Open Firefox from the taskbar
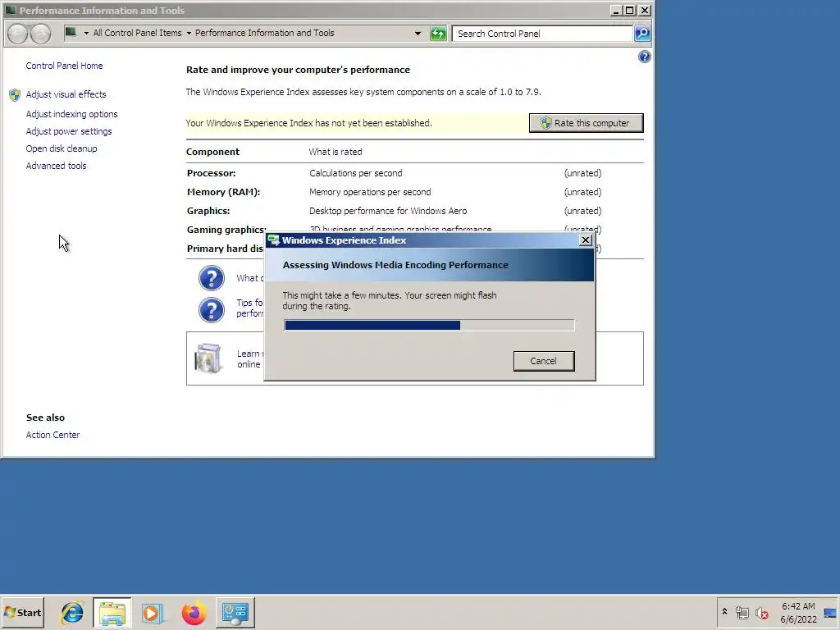Screen dimensions: 840x630 (194, 612)
